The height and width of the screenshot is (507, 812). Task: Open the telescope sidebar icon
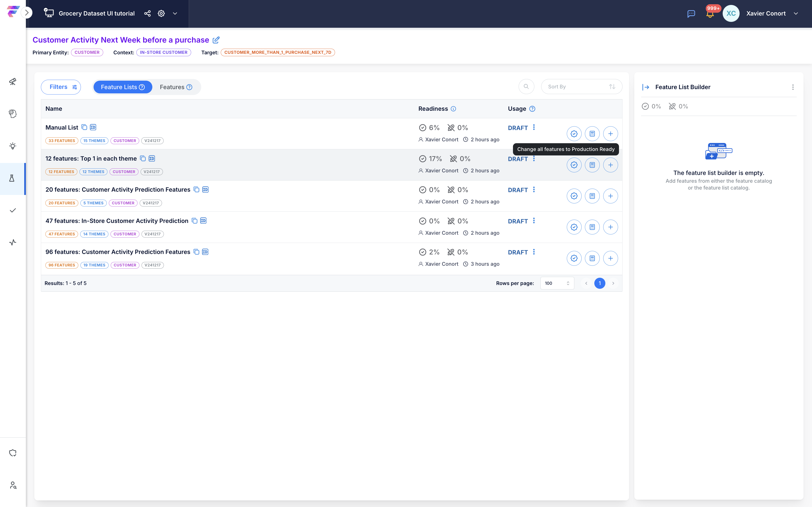13,81
